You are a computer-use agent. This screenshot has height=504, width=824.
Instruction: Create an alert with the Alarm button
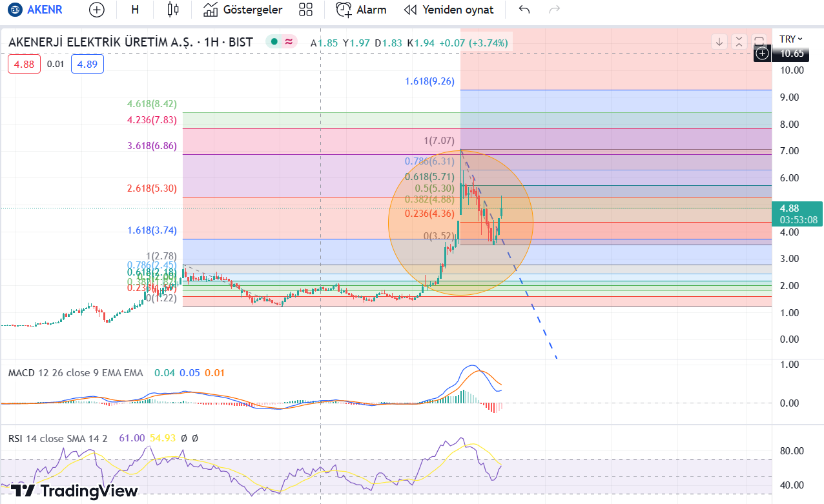(361, 10)
